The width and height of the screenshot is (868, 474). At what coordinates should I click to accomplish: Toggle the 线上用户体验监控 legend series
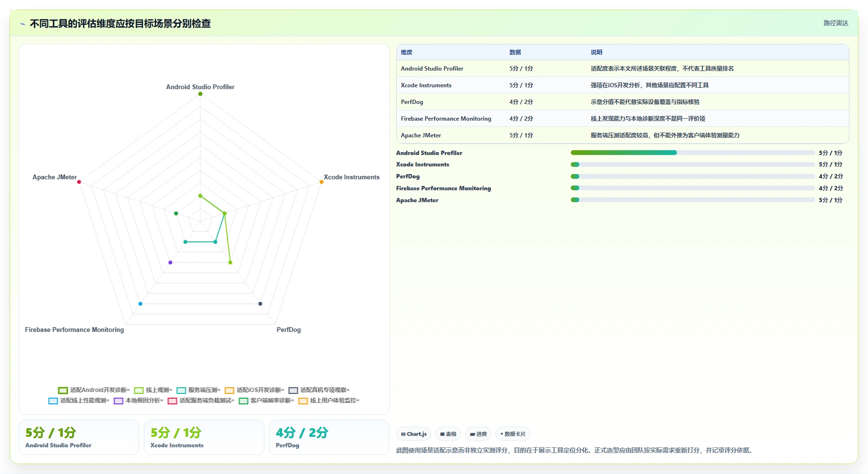(x=329, y=401)
